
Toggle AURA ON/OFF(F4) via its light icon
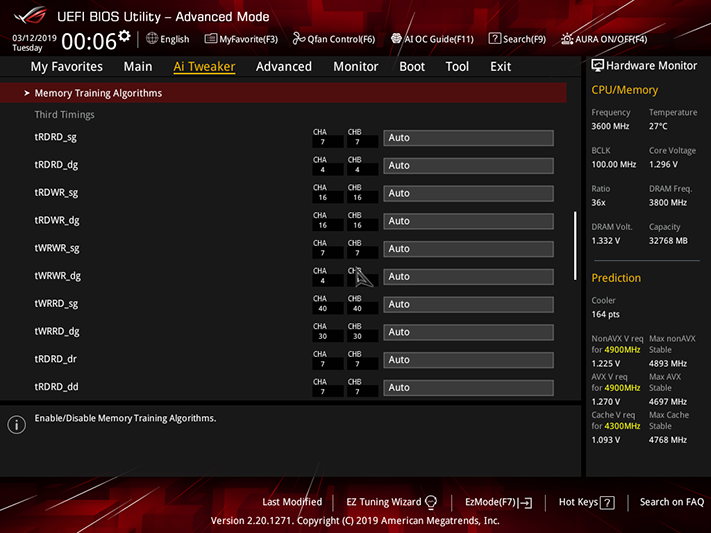click(x=567, y=39)
